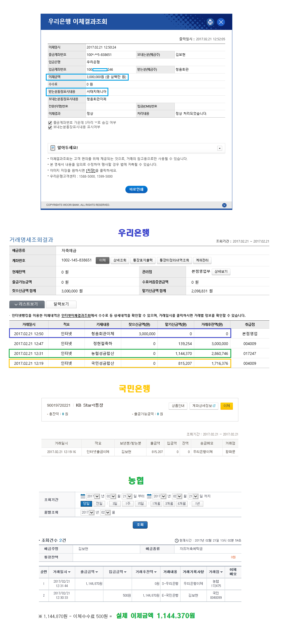285x644 pixels.
Task: Click the KB 계좌상세정보 button
Action: point(204,406)
